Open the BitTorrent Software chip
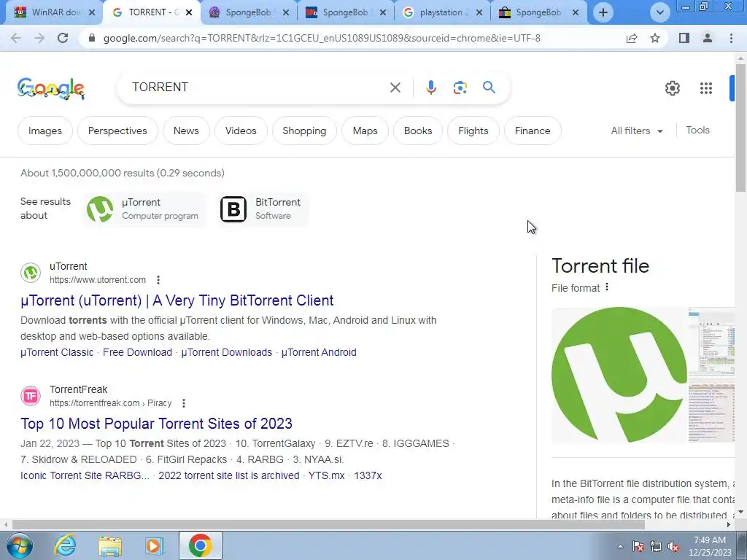The image size is (747, 560). pyautogui.click(x=263, y=209)
